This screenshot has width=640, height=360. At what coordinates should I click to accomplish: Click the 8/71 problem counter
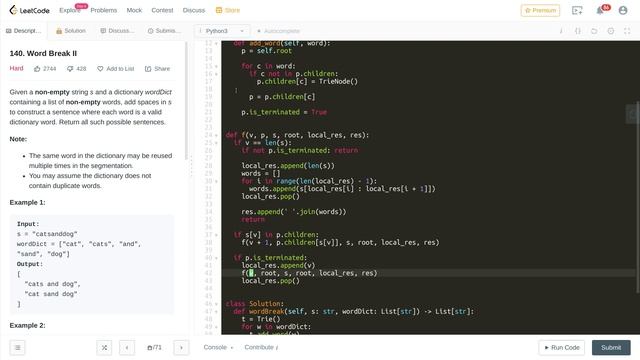pyautogui.click(x=154, y=348)
